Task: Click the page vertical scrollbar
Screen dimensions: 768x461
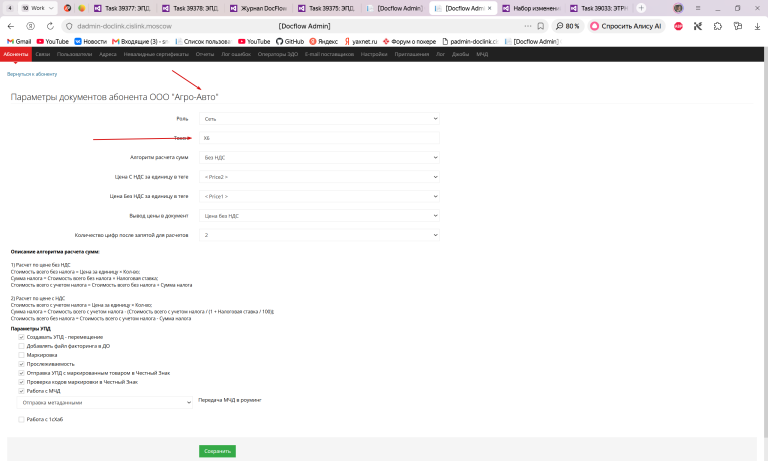Action: pyautogui.click(x=766, y=245)
